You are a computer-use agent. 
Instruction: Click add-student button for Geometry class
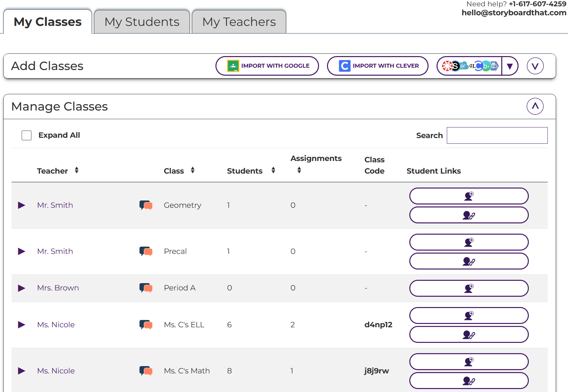click(x=469, y=196)
